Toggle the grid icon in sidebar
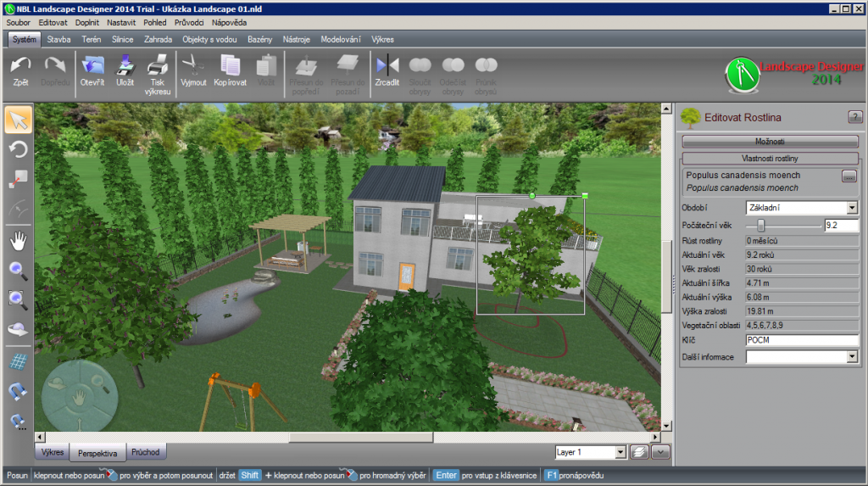The image size is (868, 486). tap(19, 361)
